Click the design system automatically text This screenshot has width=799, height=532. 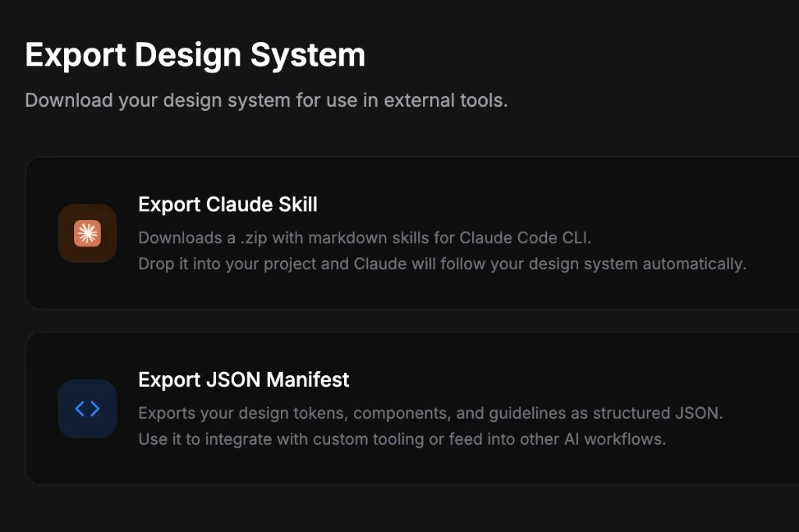(442, 264)
